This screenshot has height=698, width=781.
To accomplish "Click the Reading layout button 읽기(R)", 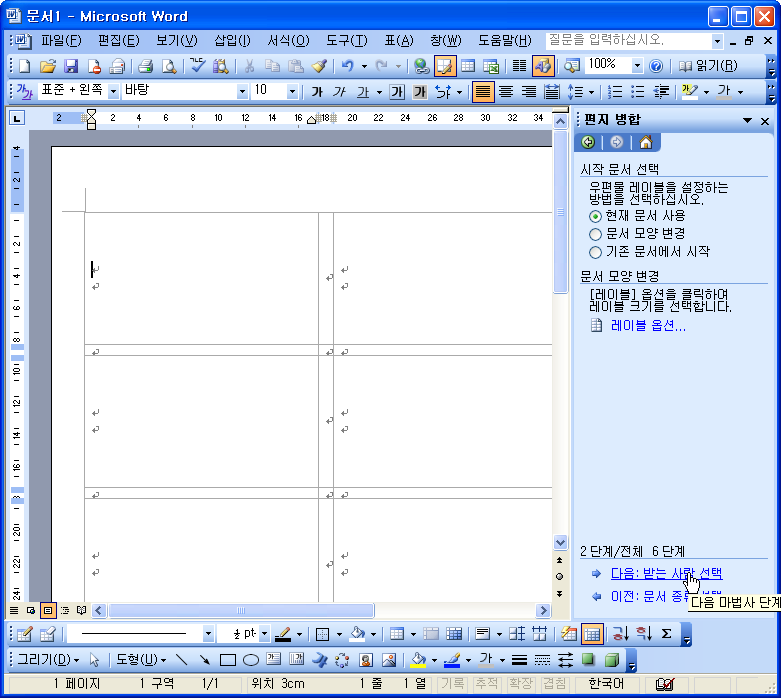I will pos(708,66).
